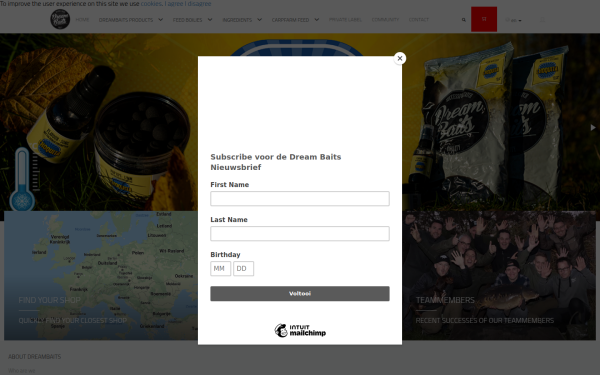This screenshot has width=600, height=375.
Task: Advance slider with right arrow
Action: (593, 127)
